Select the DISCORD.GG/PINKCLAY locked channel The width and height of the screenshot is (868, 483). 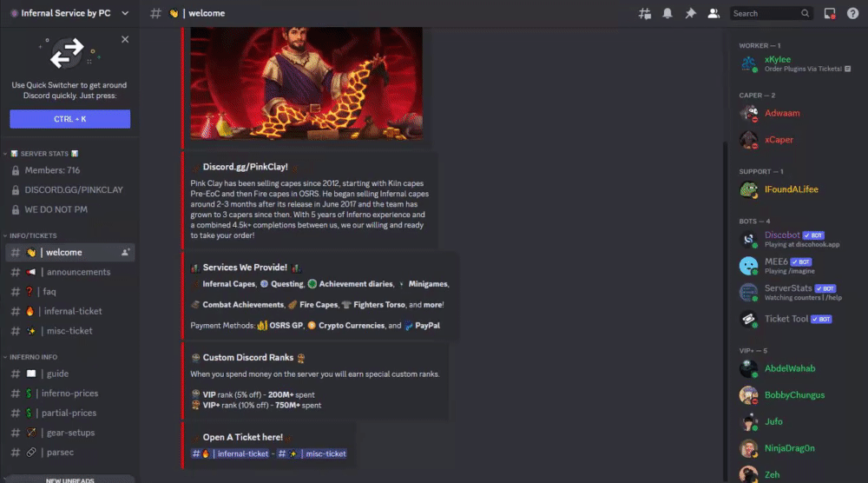click(69, 190)
